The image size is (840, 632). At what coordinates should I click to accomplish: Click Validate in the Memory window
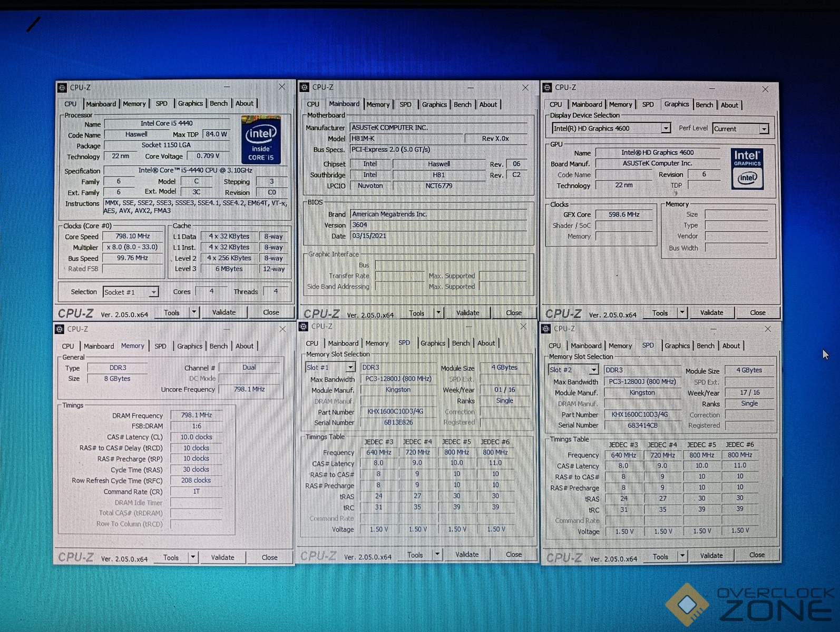pyautogui.click(x=222, y=557)
